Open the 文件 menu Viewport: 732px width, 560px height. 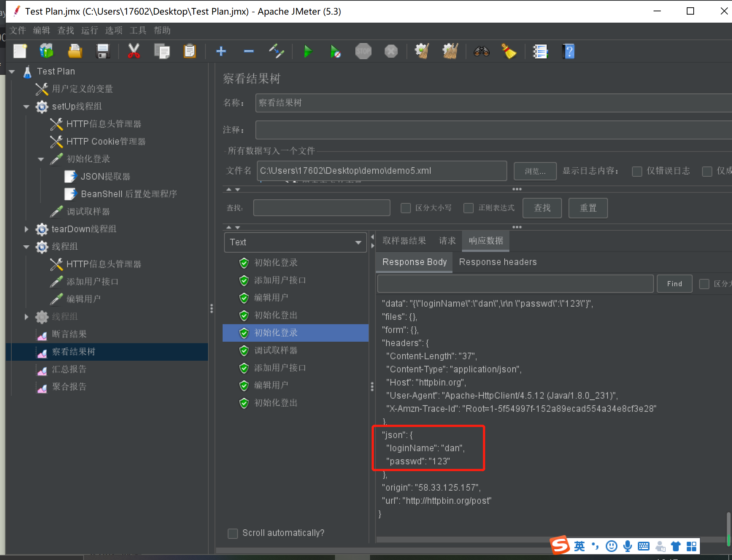coord(18,30)
